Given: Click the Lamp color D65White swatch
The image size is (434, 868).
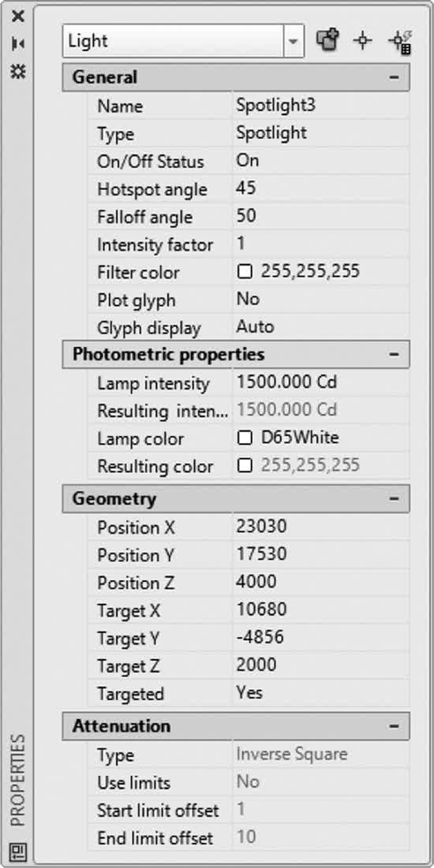Looking at the screenshot, I should (x=245, y=438).
